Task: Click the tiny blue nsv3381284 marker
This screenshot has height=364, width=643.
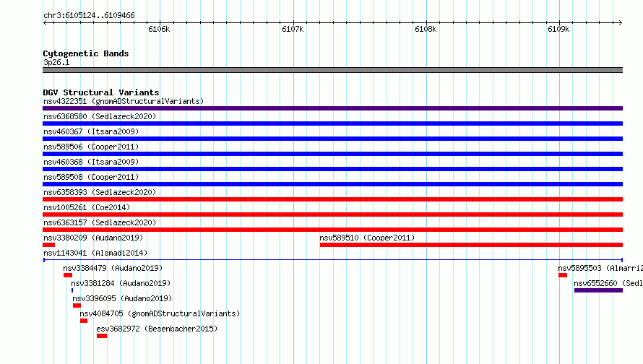Action: click(72, 290)
